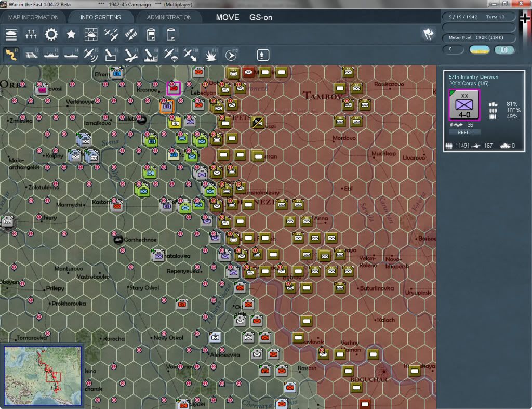This screenshot has width=532, height=409.
Task: Open the weather map icon screen
Action: tap(91, 35)
